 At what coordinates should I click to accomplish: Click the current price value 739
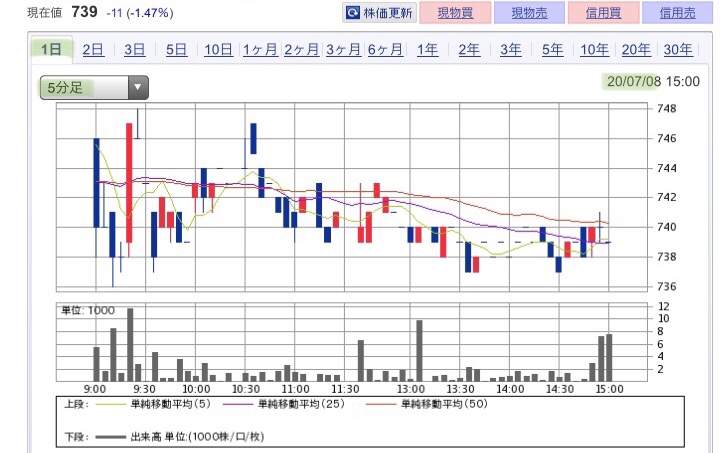click(x=84, y=12)
